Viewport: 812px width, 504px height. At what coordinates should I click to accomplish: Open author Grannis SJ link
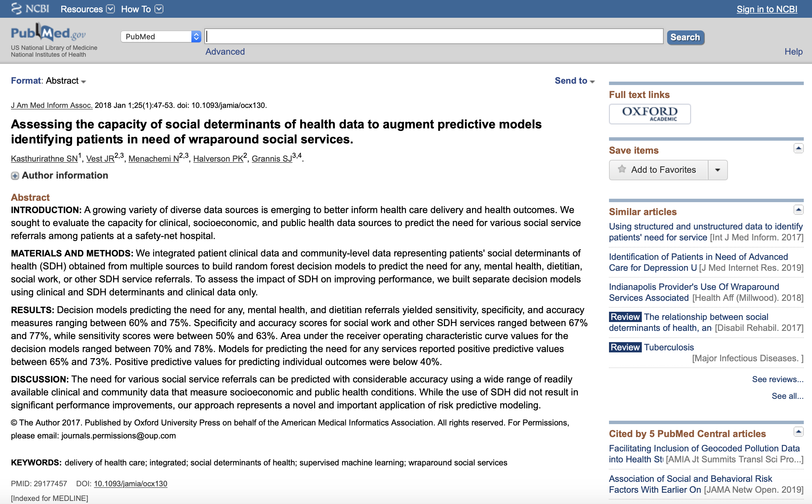(272, 159)
